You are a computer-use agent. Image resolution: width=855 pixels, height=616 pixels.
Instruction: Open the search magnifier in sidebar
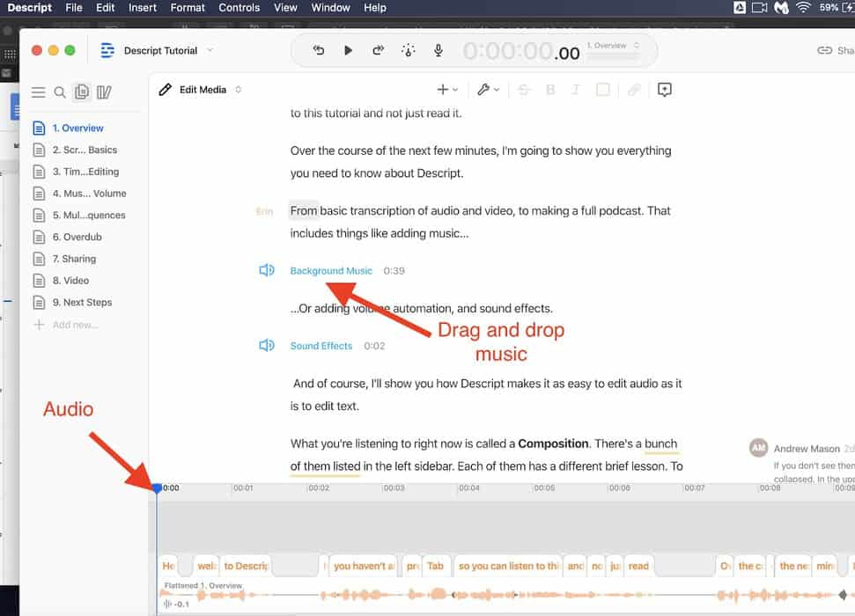60,92
